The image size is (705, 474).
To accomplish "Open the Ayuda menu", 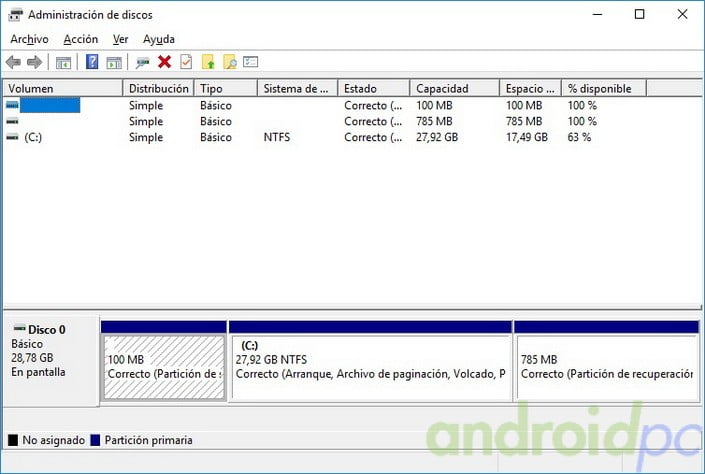I will (158, 39).
